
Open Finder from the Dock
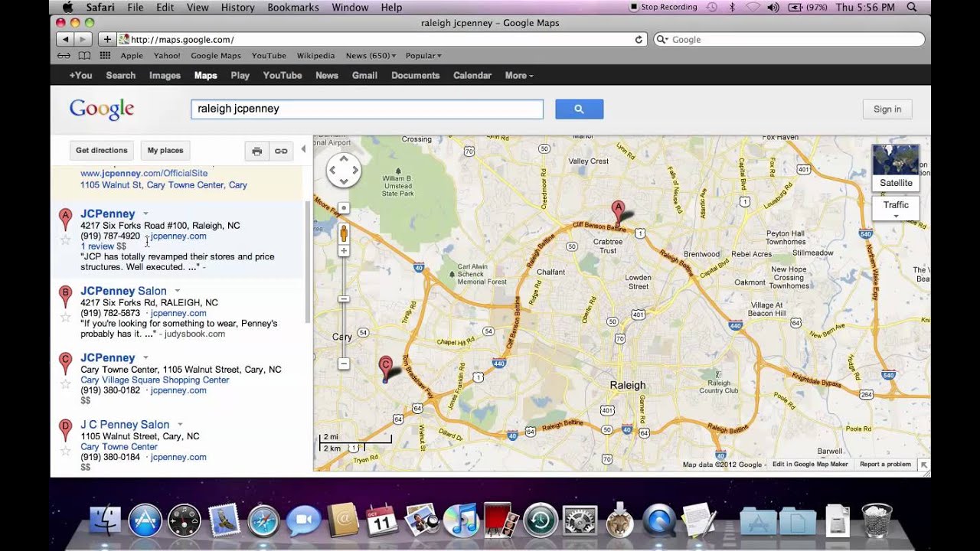106,521
